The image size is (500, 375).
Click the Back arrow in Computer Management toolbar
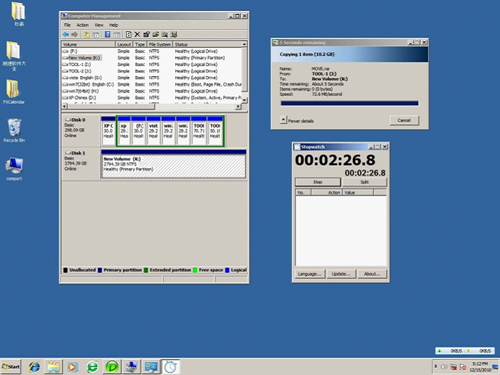click(66, 34)
